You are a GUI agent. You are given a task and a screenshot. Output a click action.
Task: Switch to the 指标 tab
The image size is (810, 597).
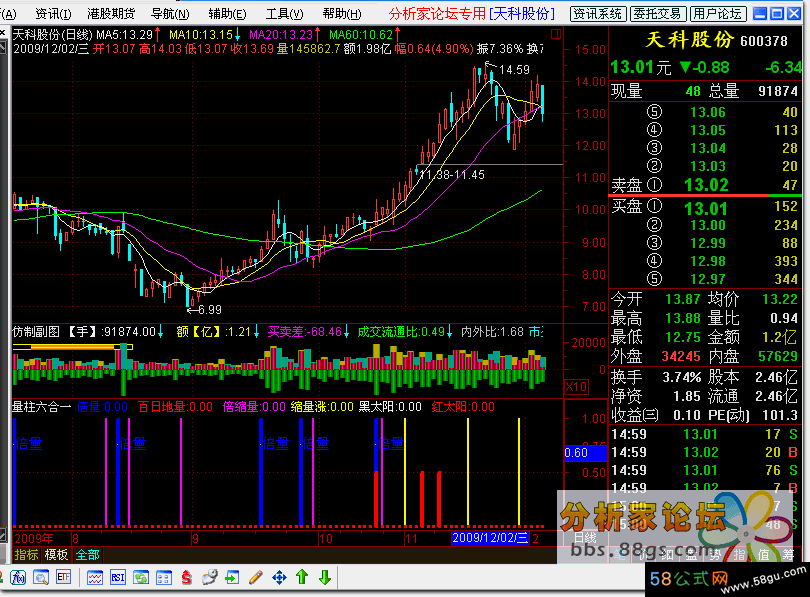click(26, 555)
